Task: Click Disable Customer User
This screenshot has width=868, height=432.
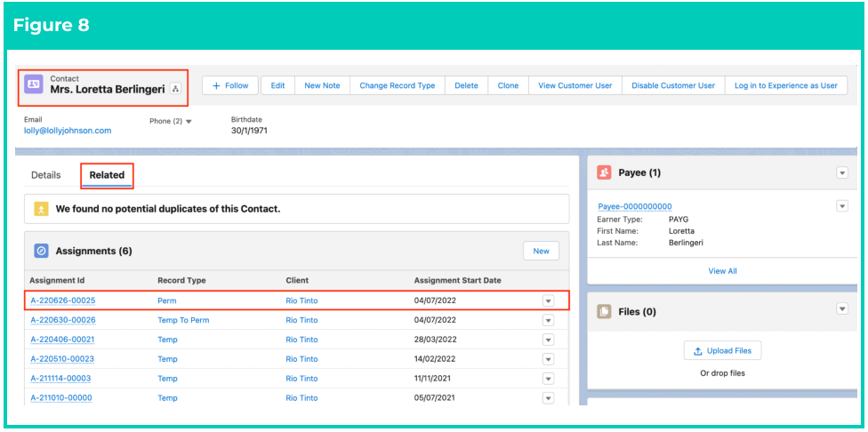Action: click(673, 85)
